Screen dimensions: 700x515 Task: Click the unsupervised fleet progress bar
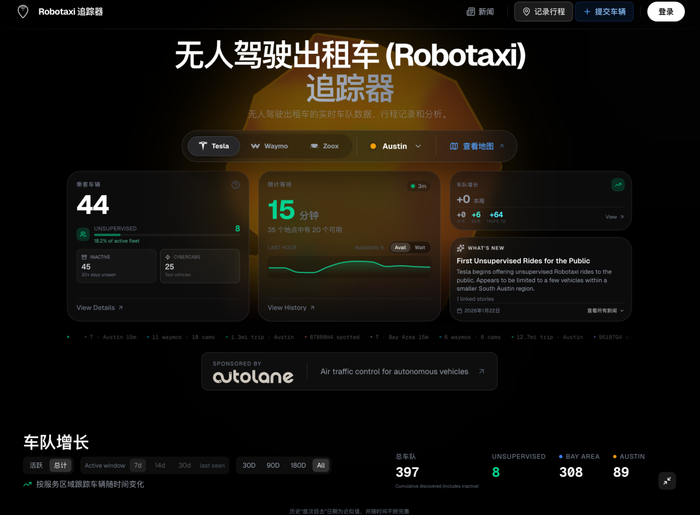pos(167,235)
